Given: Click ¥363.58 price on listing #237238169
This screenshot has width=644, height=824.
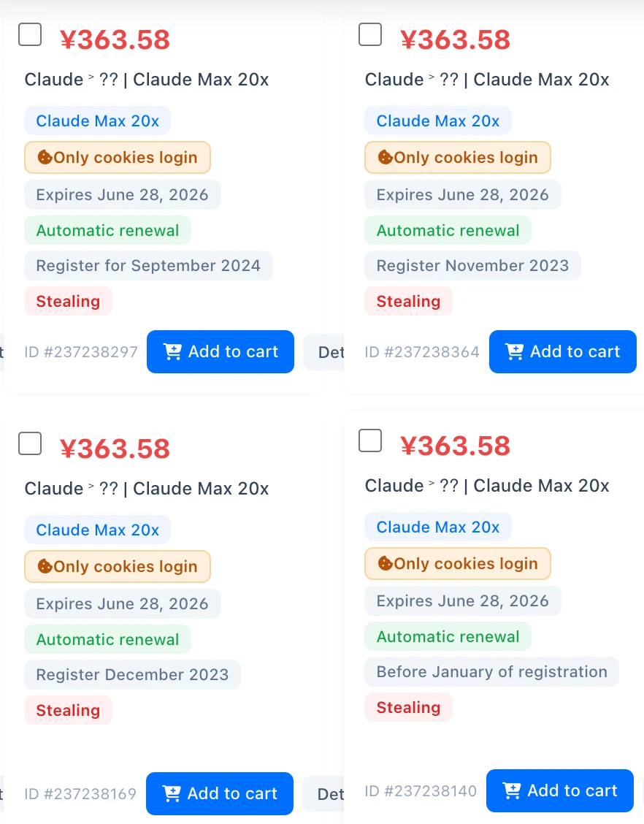Looking at the screenshot, I should click(x=115, y=449).
